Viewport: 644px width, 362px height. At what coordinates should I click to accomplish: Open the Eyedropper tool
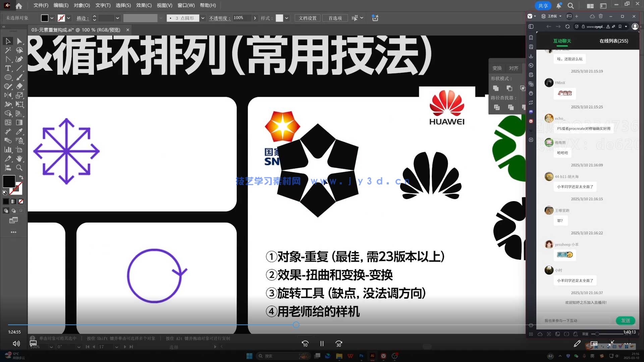19,131
